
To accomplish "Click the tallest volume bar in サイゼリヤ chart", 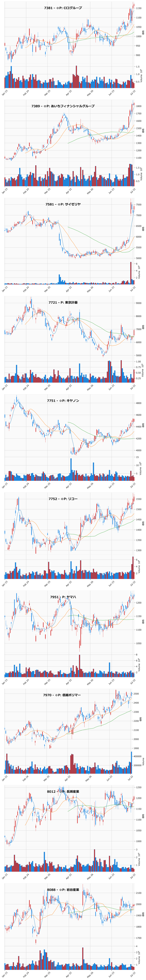I will [x=131, y=273].
